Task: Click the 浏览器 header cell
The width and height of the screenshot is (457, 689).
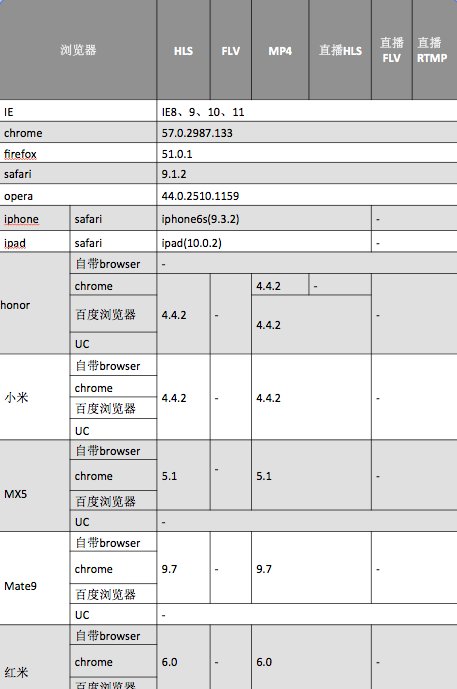Action: 78,50
